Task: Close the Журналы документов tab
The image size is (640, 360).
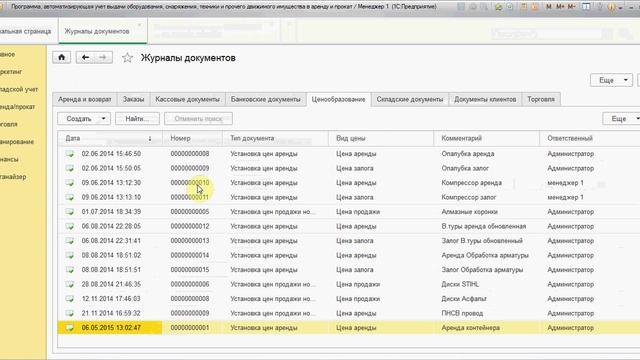Action: [140, 25]
